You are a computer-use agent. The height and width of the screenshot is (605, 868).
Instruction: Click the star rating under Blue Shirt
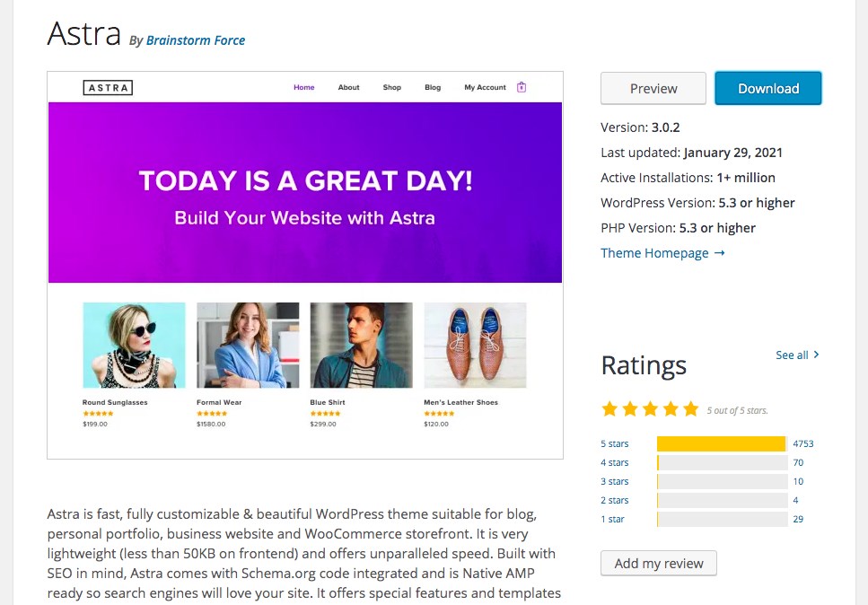coord(326,414)
